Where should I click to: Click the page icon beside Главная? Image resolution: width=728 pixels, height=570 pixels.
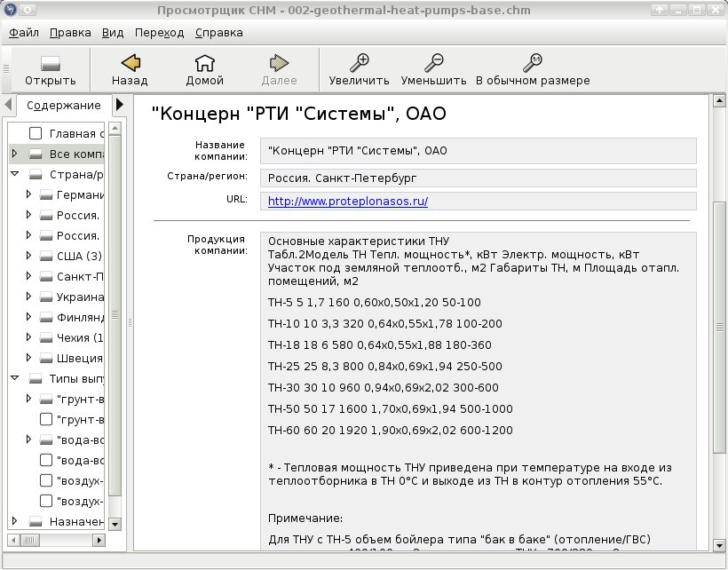point(36,133)
